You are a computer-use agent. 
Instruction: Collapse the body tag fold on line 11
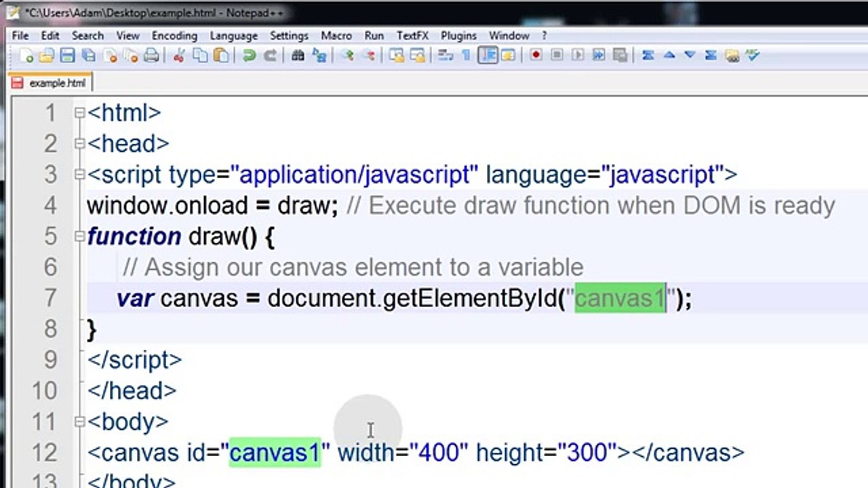click(79, 422)
